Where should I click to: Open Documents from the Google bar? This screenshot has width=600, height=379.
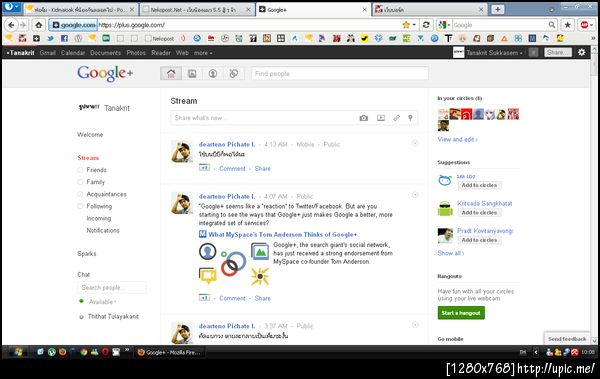[105, 53]
